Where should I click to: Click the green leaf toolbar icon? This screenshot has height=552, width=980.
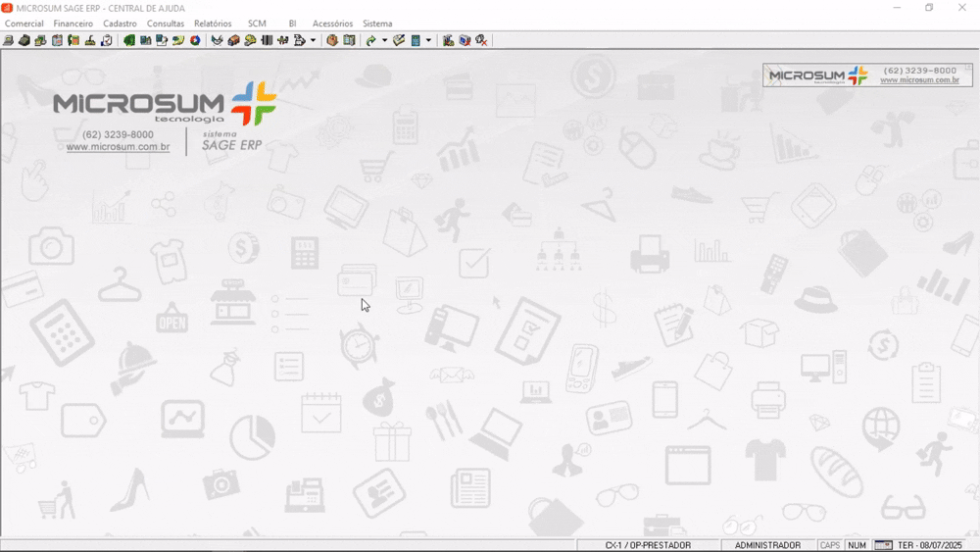128,40
